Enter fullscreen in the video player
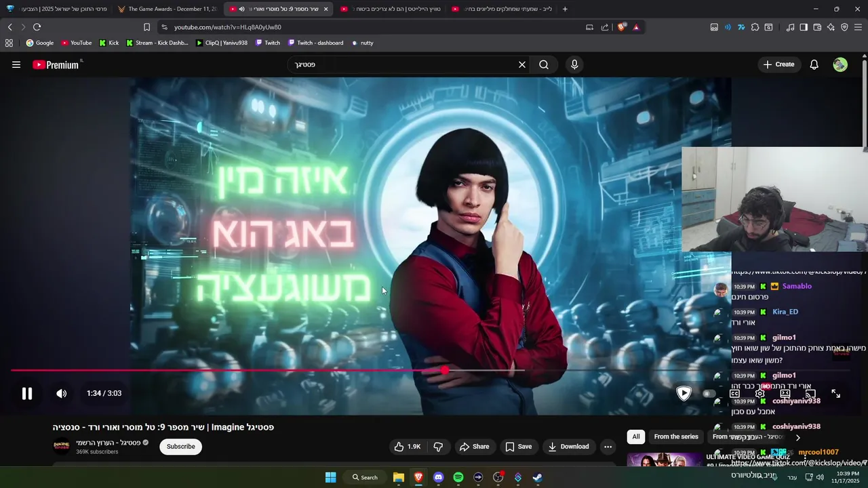 (x=836, y=394)
